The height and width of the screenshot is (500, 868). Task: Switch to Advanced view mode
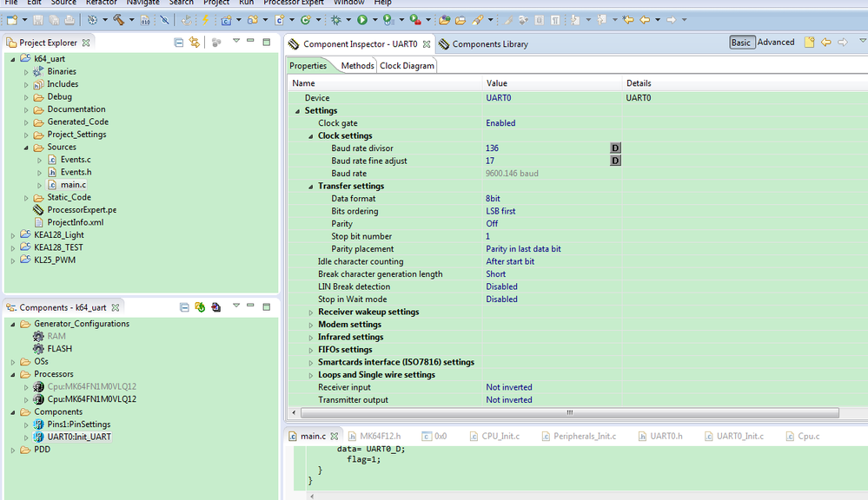776,43
